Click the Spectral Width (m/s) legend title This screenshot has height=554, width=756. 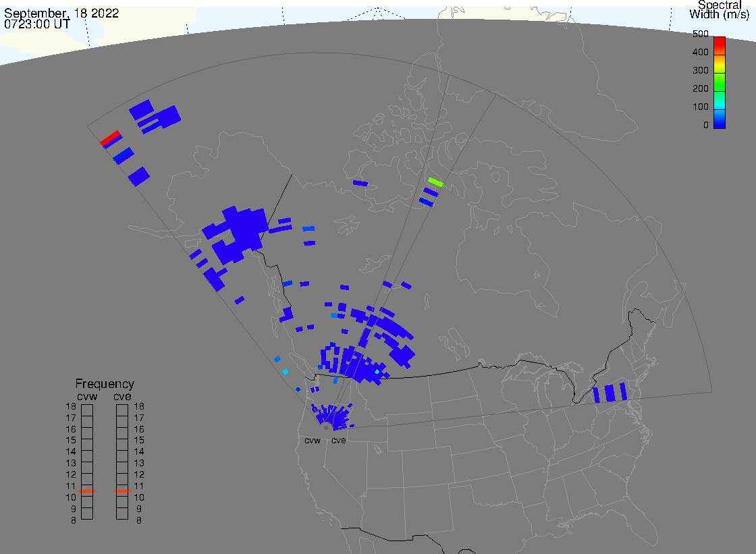point(720,9)
